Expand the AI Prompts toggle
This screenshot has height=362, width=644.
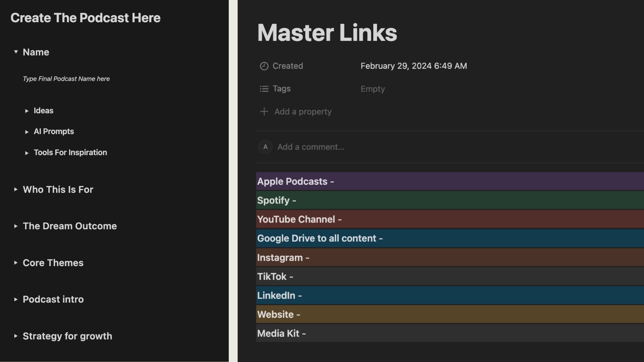(27, 132)
